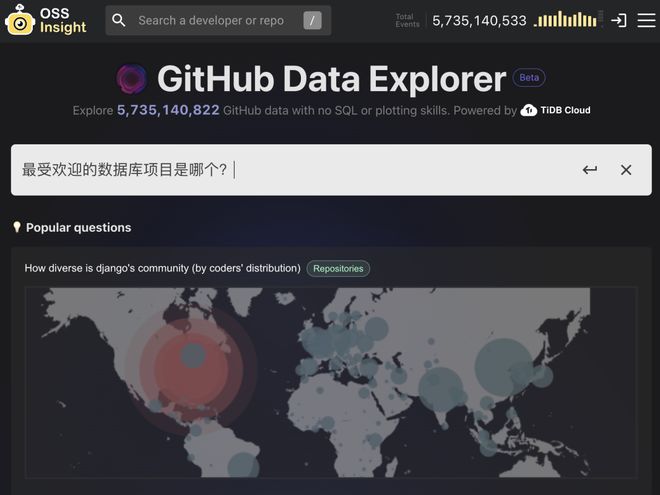
Task: Select the Repositories tag
Action: click(x=338, y=268)
